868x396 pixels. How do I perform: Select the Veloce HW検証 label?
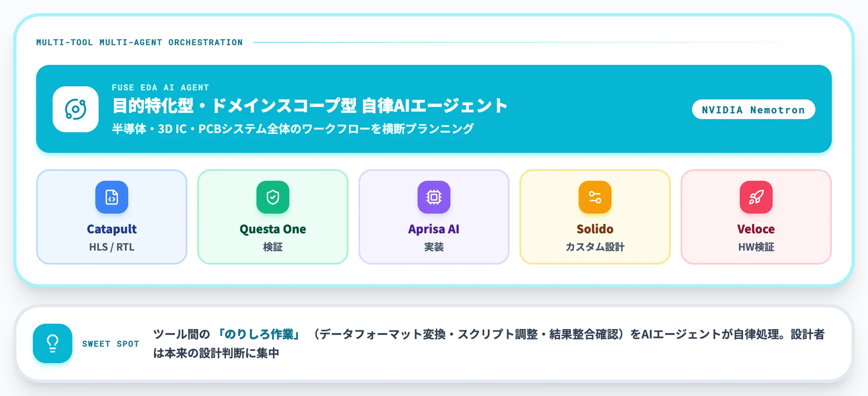click(x=756, y=247)
